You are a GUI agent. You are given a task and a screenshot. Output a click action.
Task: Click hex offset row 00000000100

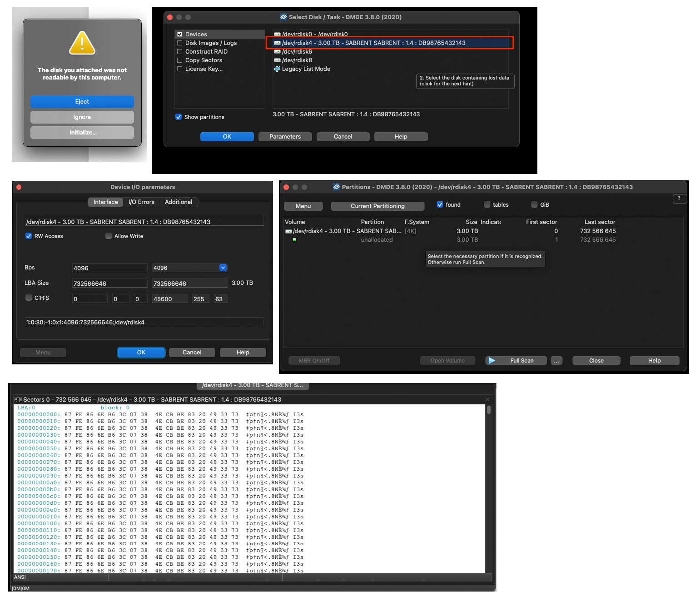pos(39,524)
